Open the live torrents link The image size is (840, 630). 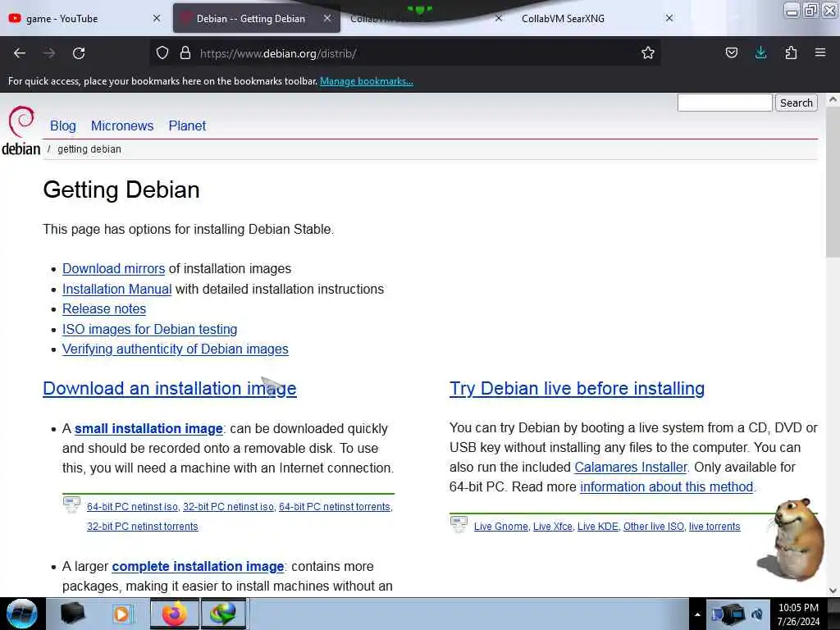714,527
